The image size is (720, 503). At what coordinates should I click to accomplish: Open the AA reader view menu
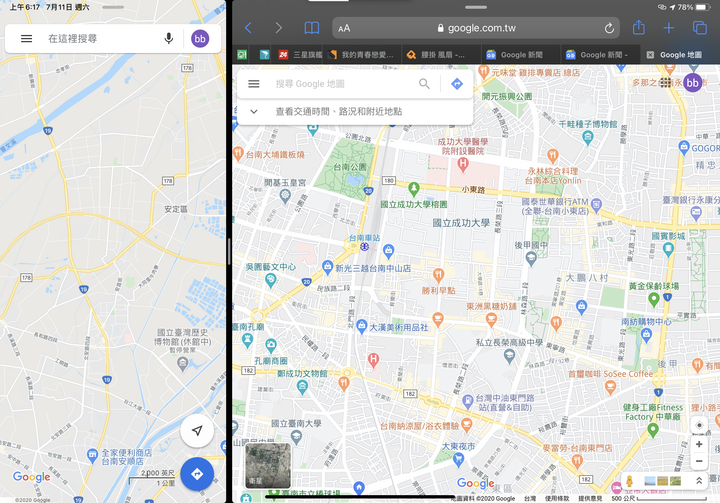344,28
